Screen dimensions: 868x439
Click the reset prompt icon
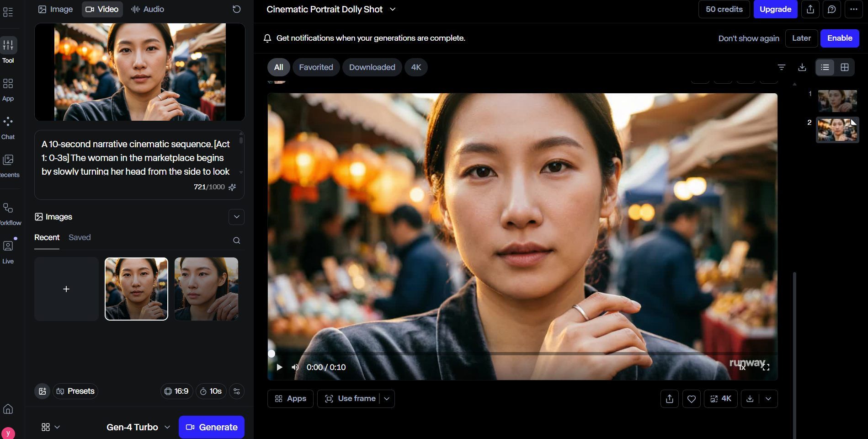(236, 9)
